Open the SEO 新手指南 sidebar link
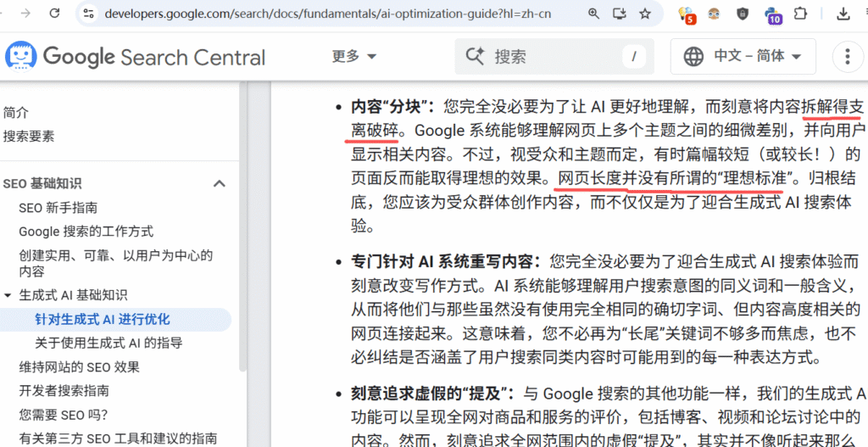Viewport: 868px width, 447px height. (x=58, y=208)
